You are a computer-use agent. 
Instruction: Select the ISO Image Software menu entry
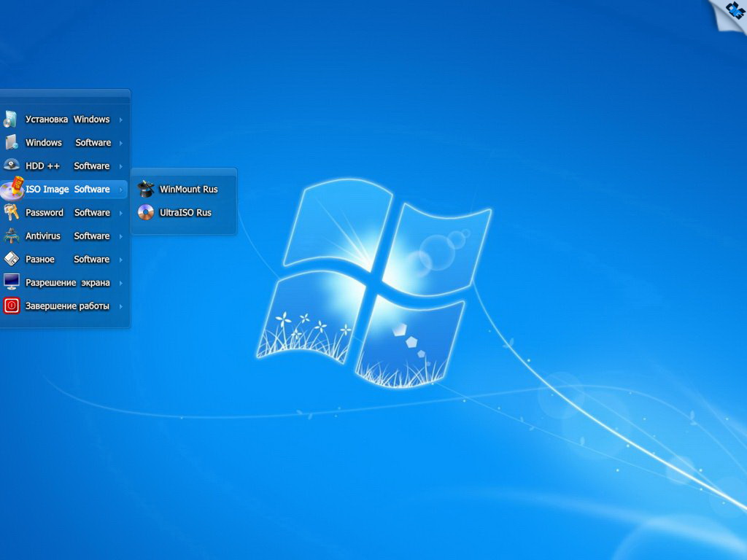click(64, 189)
